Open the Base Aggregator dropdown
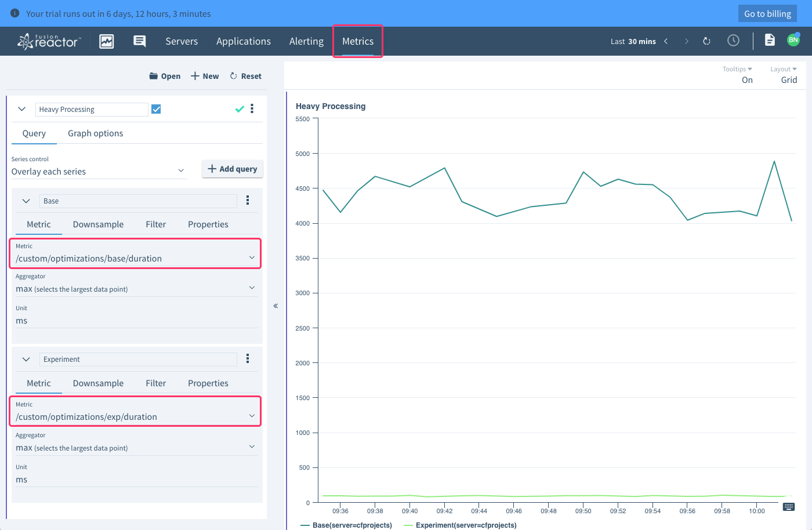Viewport: 812px width, 530px height. [135, 289]
